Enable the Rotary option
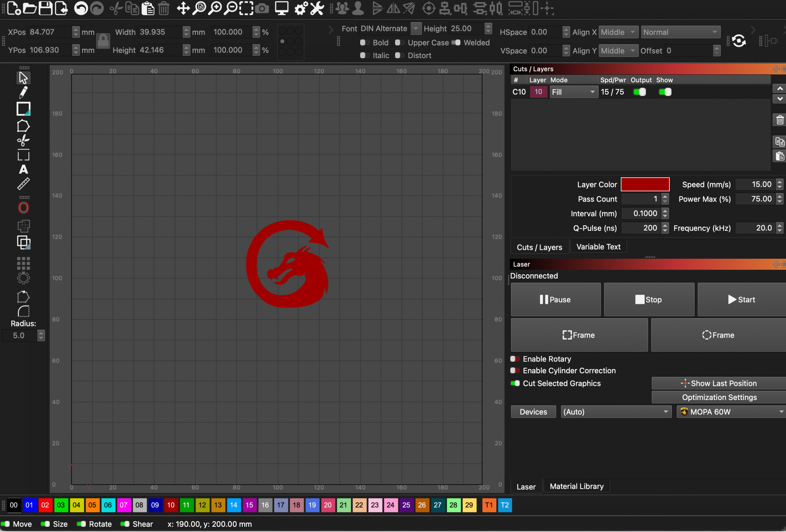 click(x=515, y=359)
